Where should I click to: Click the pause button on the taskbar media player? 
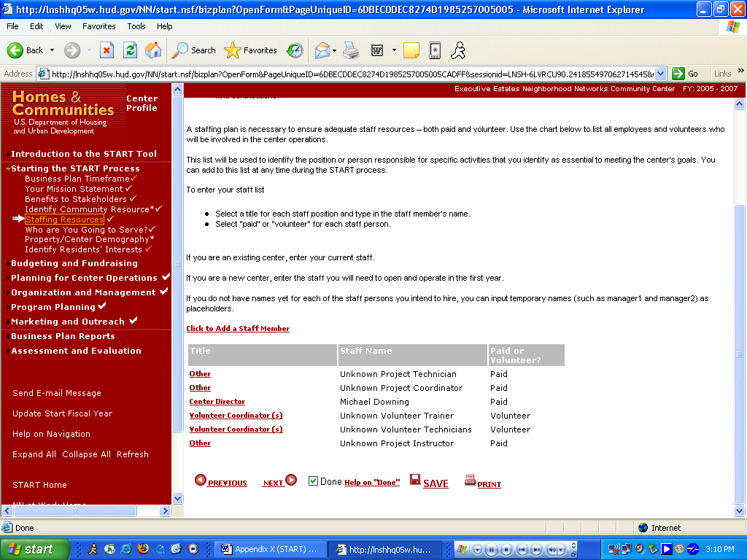click(491, 549)
